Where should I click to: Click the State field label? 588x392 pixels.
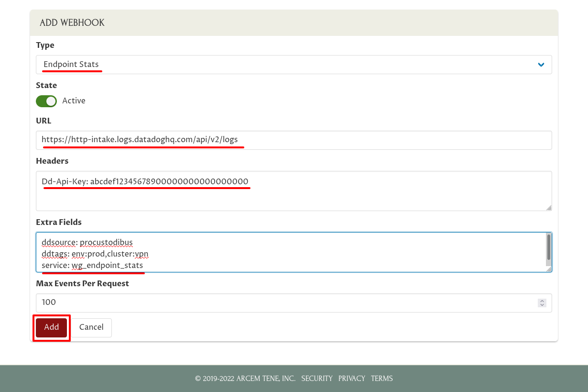coord(46,86)
